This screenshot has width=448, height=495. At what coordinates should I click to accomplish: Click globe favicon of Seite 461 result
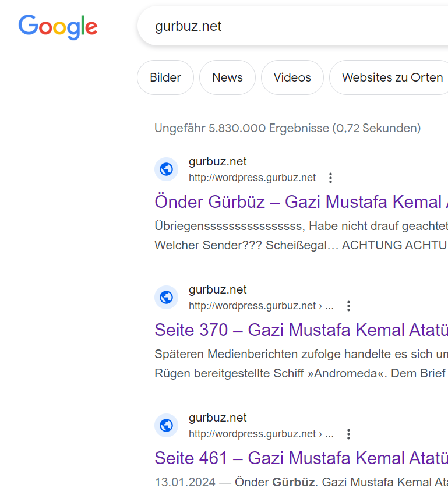point(167,426)
